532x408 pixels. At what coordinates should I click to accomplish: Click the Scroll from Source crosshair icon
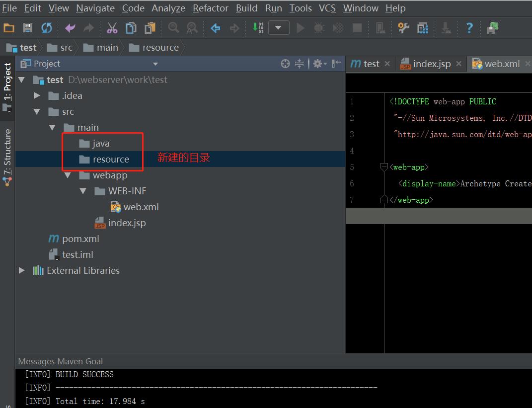(x=285, y=64)
